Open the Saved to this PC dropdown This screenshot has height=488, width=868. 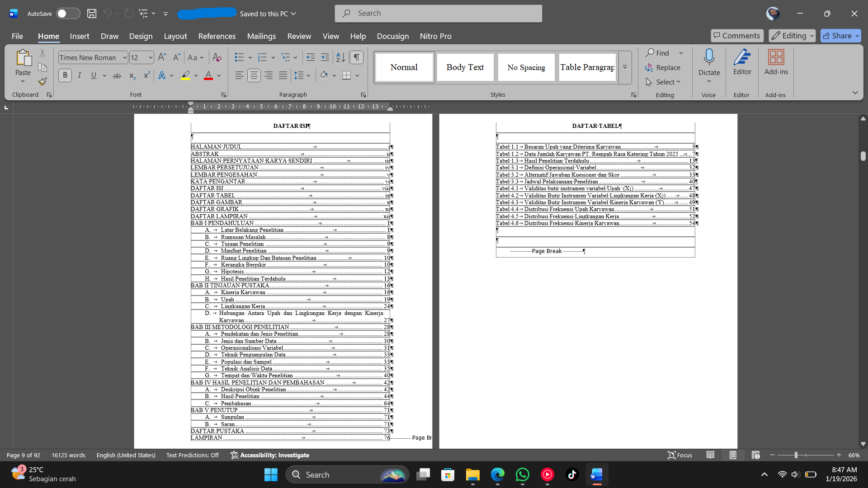pos(268,14)
